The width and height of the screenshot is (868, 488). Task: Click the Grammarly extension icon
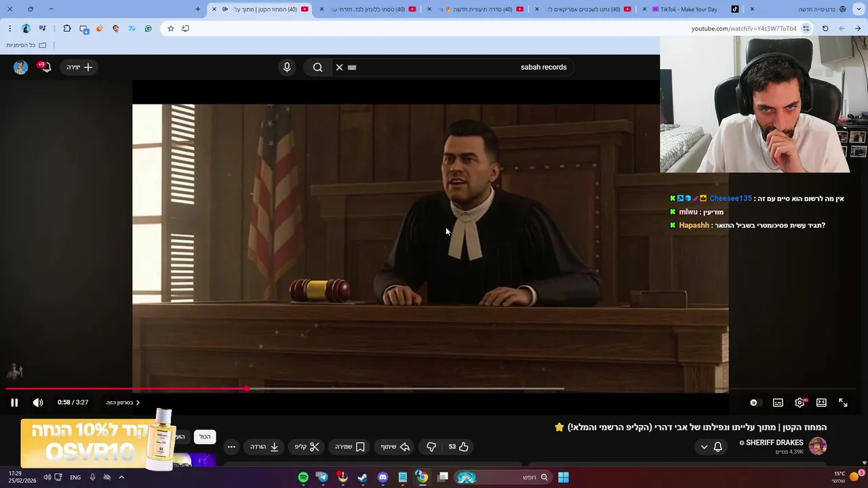(148, 28)
